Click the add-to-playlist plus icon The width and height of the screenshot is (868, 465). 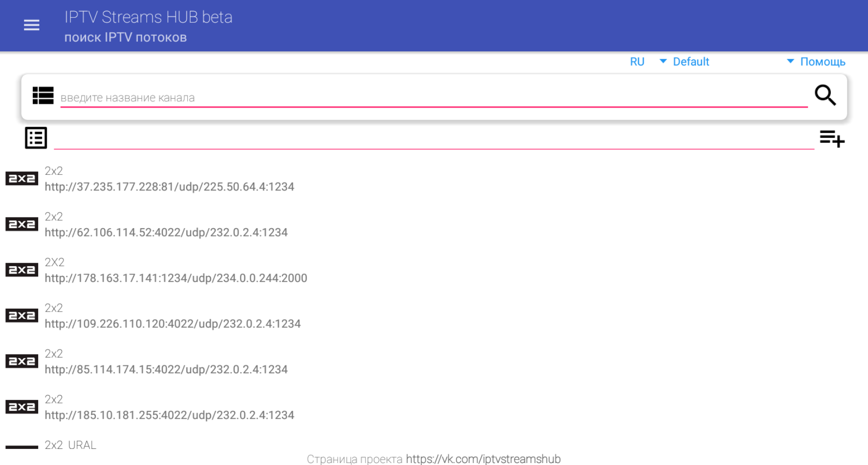click(x=832, y=139)
